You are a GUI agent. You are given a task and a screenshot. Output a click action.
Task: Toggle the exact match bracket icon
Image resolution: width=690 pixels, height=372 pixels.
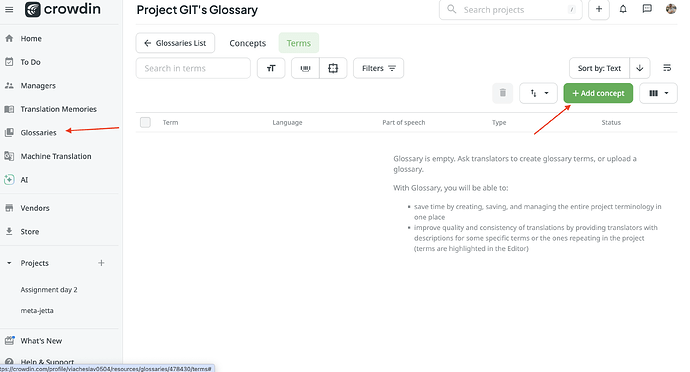coord(333,68)
